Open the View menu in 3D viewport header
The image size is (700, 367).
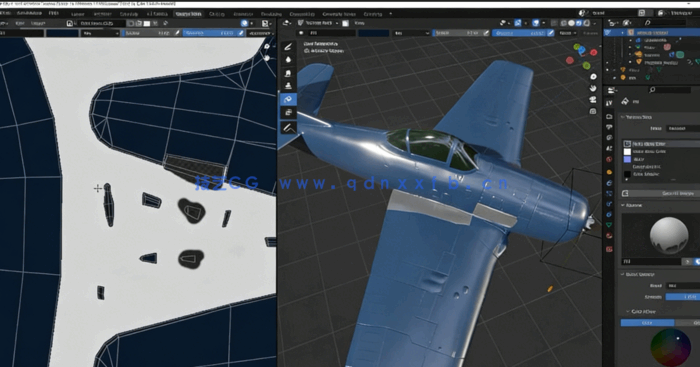pos(359,23)
